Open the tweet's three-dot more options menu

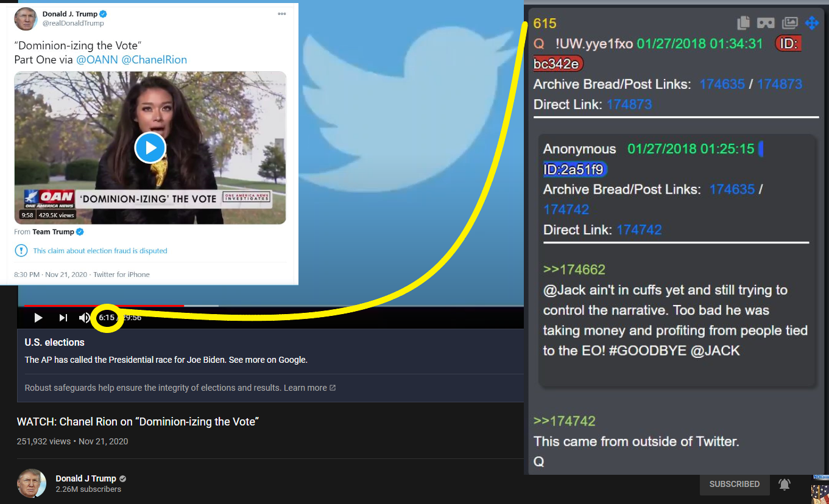281,13
